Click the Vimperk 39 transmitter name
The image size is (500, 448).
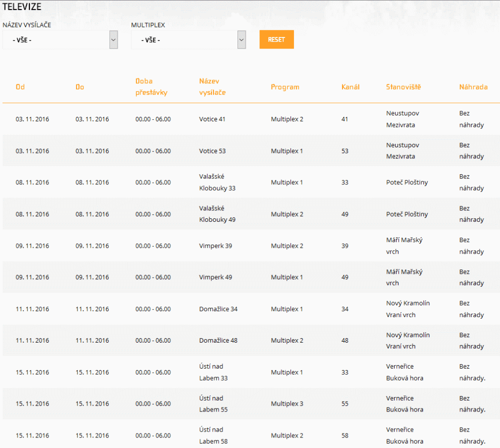pos(215,246)
